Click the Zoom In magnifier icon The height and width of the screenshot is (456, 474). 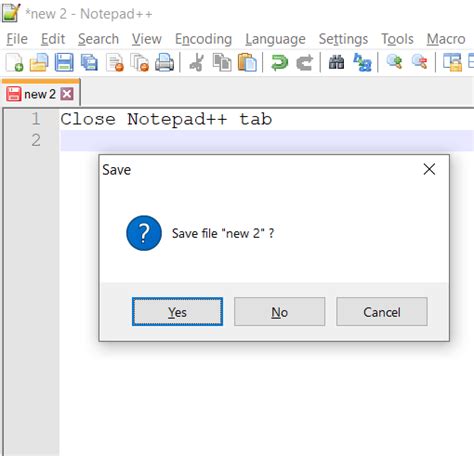point(394,62)
